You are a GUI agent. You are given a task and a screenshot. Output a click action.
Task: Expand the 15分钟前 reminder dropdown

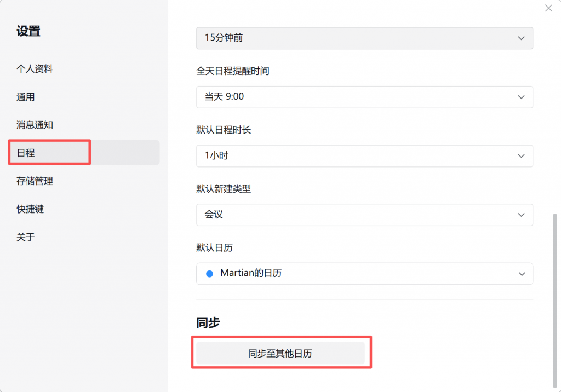pos(364,38)
